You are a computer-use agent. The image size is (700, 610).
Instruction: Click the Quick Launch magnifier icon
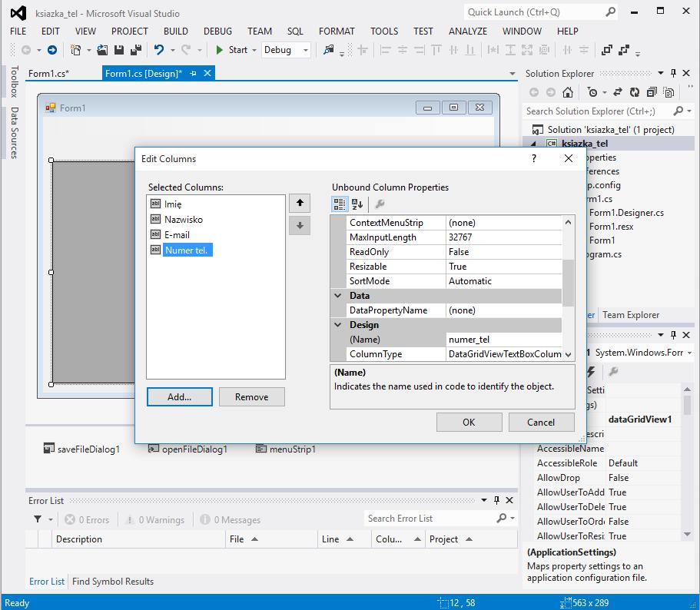pyautogui.click(x=610, y=12)
